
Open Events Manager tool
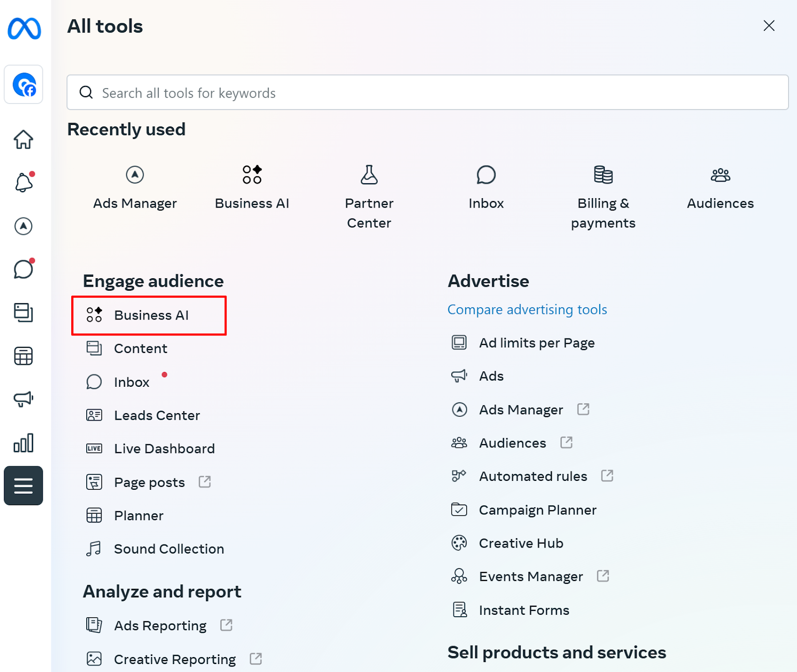pyautogui.click(x=531, y=576)
